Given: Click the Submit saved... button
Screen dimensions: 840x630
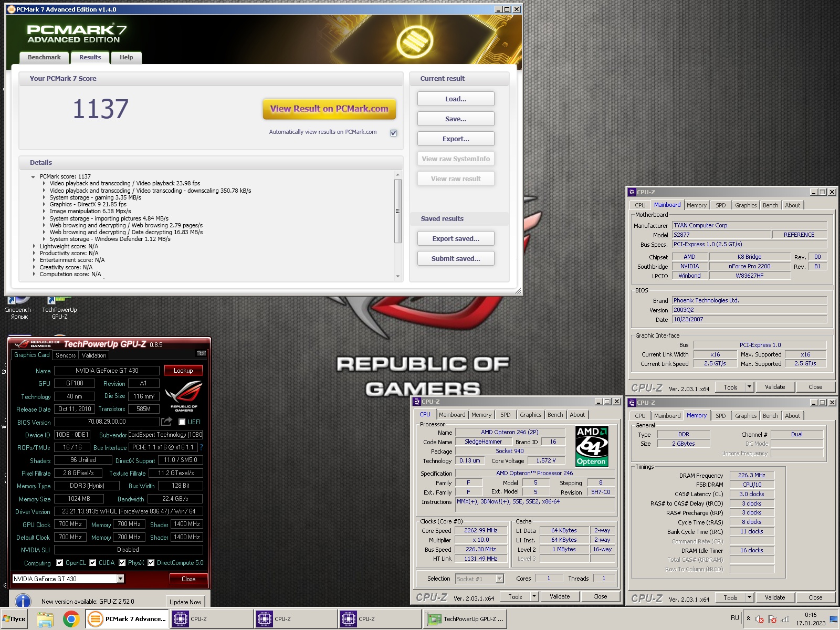Looking at the screenshot, I should click(x=456, y=258).
